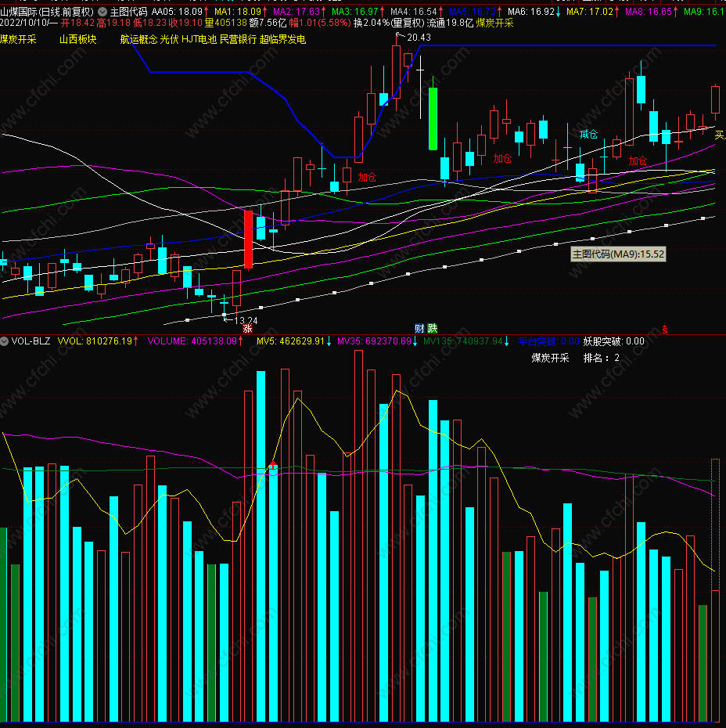This screenshot has height=728, width=726.
Task: Click the 涨 event marker icon
Action: (x=248, y=329)
